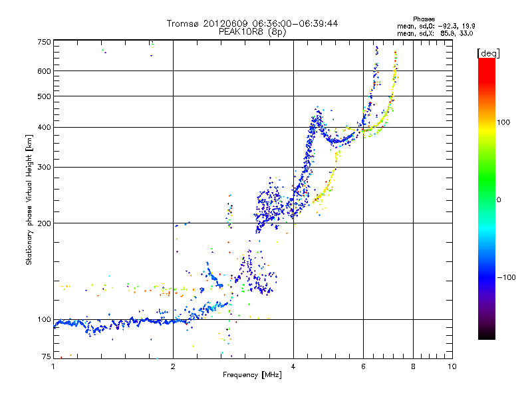Click the blue F-layer cusp peak near 4.5 MHz
Screen dimensions: 532x399
[318, 116]
